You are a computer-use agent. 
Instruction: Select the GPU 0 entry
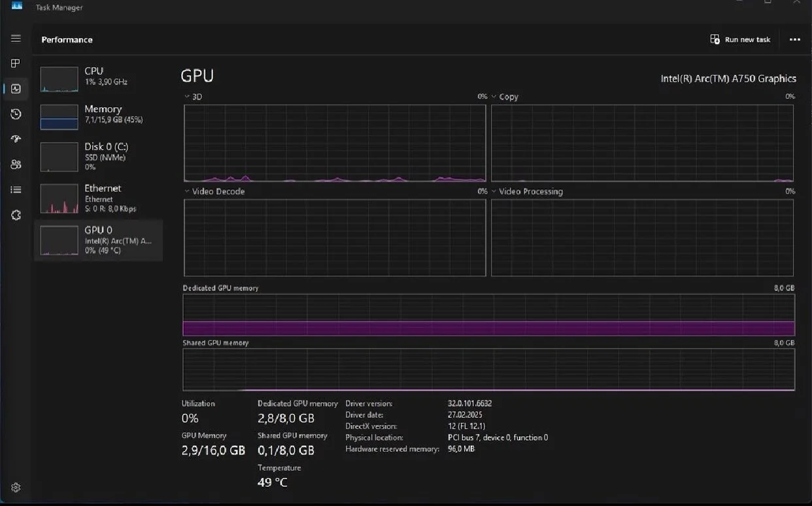point(98,240)
